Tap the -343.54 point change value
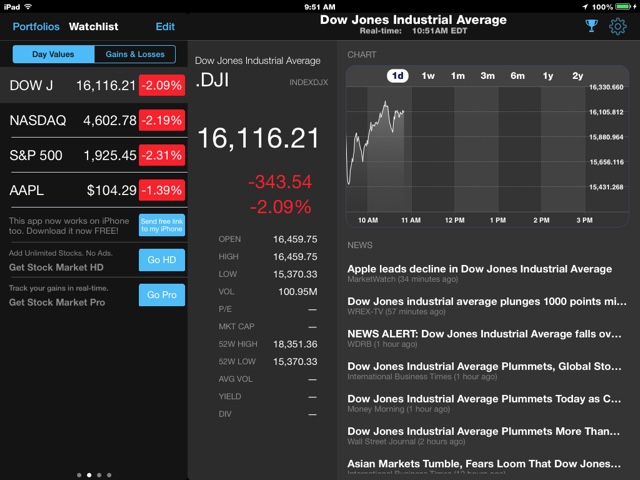The width and height of the screenshot is (640, 480). pyautogui.click(x=280, y=182)
